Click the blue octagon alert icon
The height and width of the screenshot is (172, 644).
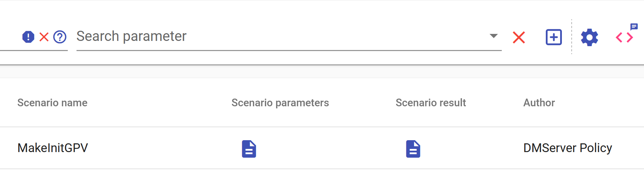[x=28, y=37]
